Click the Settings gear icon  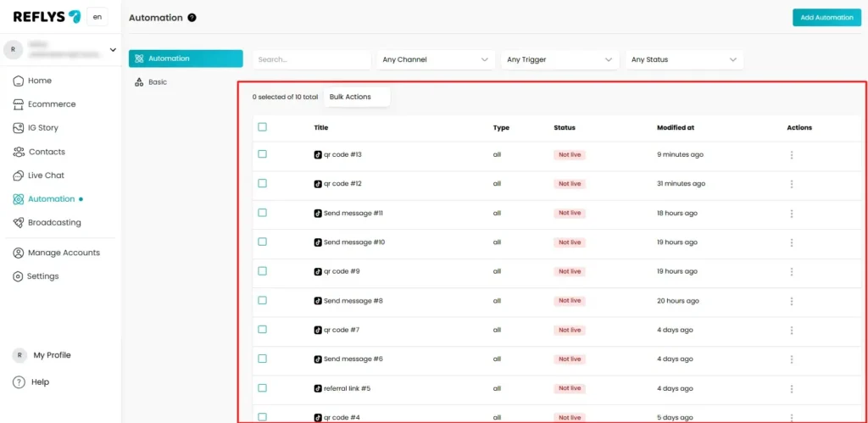tap(19, 276)
